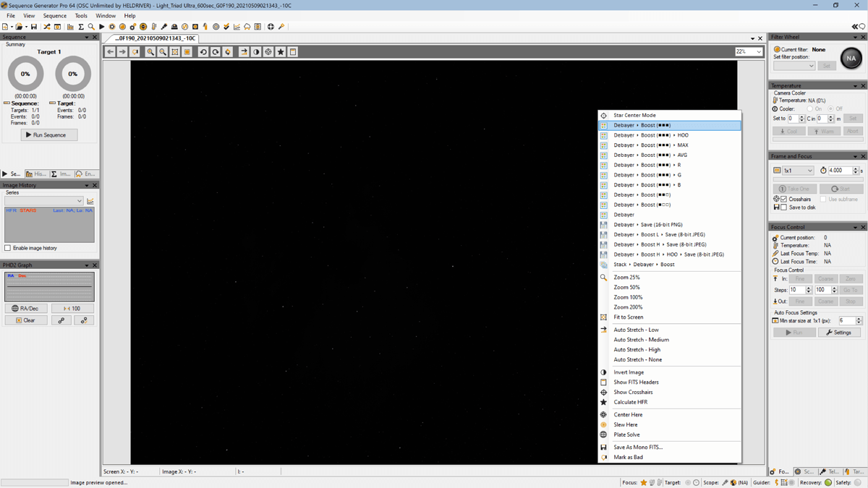Check the Save to disk option

pos(785,207)
